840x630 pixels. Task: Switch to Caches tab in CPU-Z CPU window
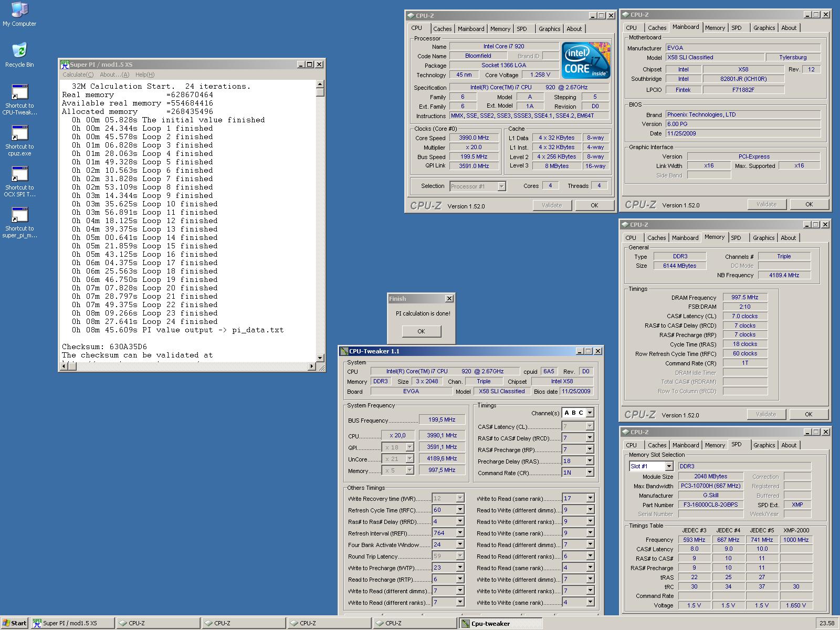(442, 29)
